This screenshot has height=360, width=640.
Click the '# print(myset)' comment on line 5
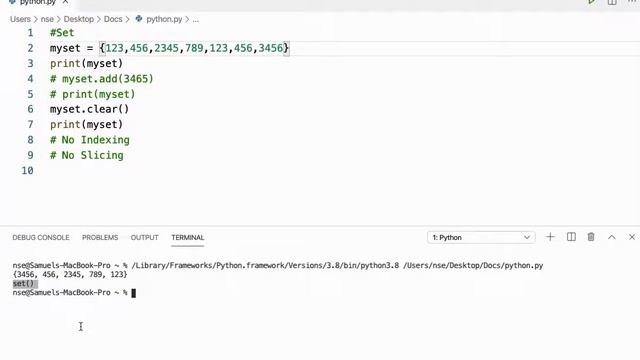(x=93, y=94)
